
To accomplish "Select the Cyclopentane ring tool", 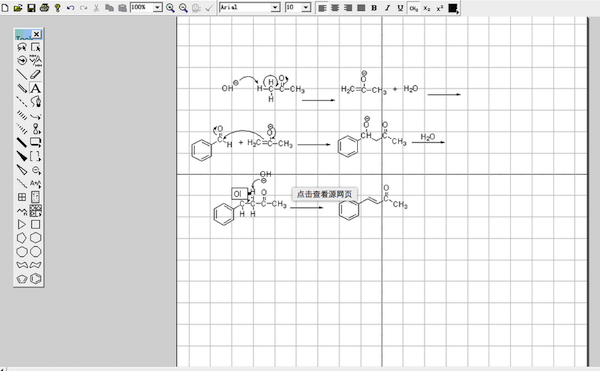I will [22, 238].
